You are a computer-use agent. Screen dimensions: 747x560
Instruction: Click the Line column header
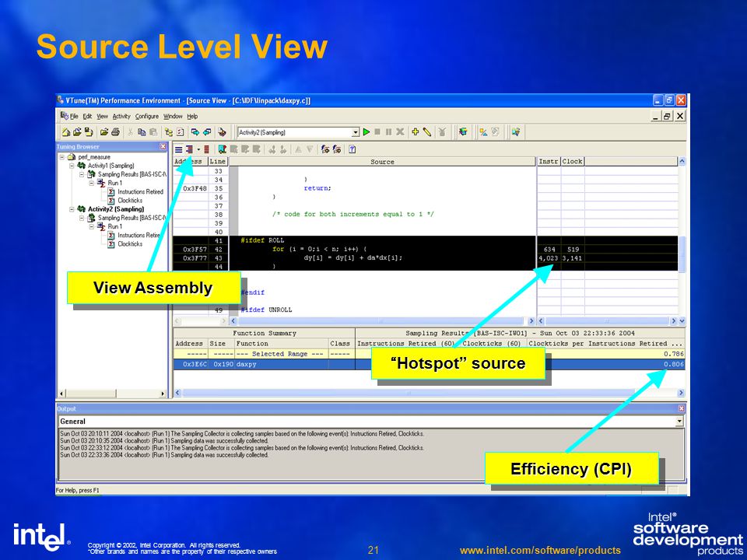pos(218,162)
